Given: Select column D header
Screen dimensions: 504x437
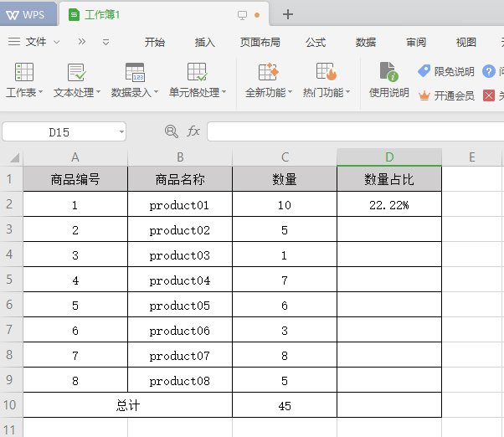Looking at the screenshot, I should pyautogui.click(x=389, y=157).
